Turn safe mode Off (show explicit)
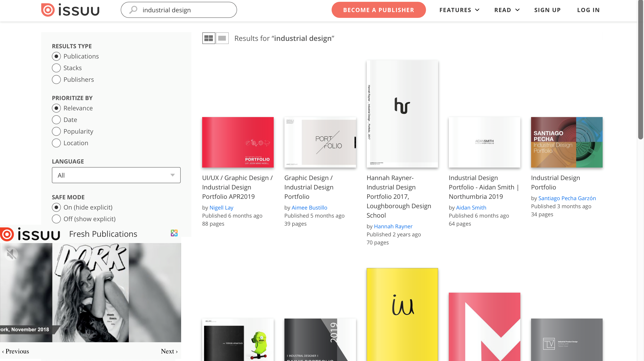 56,219
